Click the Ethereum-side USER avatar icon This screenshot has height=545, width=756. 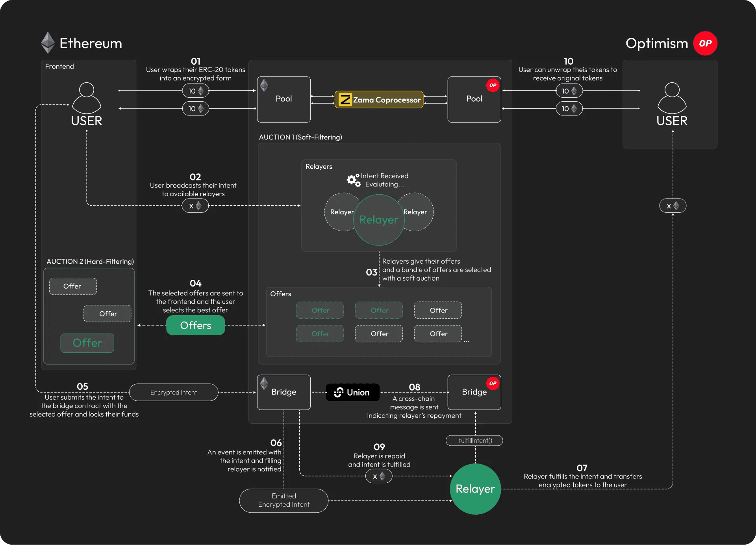point(87,98)
